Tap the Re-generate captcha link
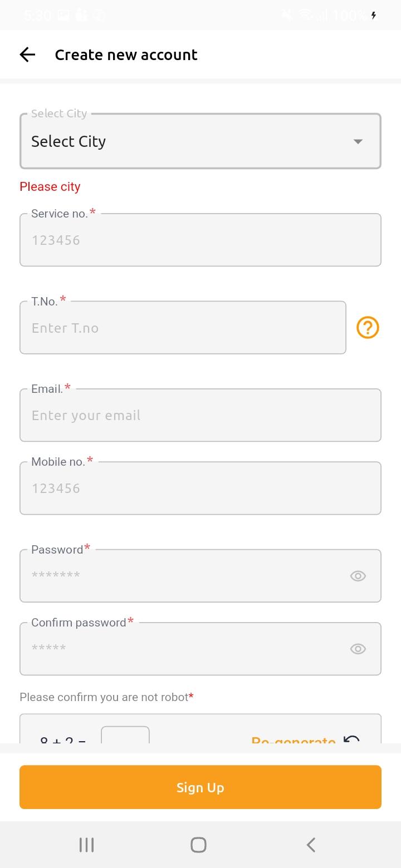 294,739
